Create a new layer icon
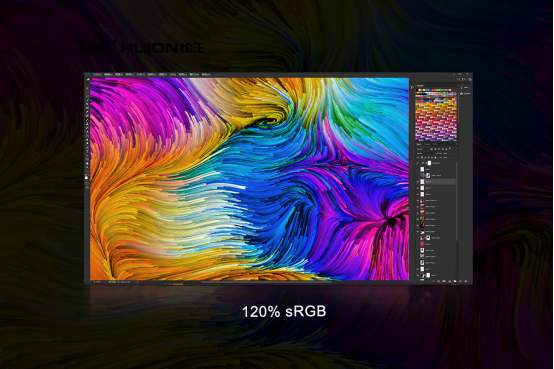Screen dimensions: 554x369 point(460,281)
